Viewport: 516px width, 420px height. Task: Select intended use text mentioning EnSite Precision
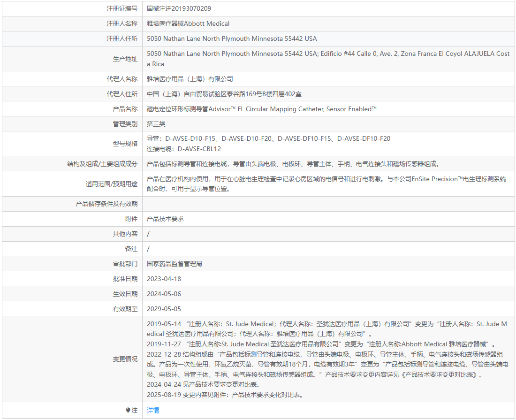(326, 183)
